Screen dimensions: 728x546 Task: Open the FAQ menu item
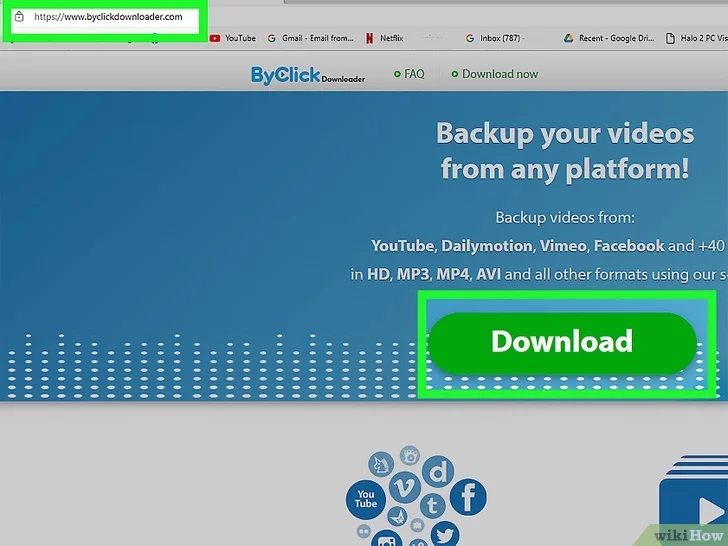click(x=409, y=74)
